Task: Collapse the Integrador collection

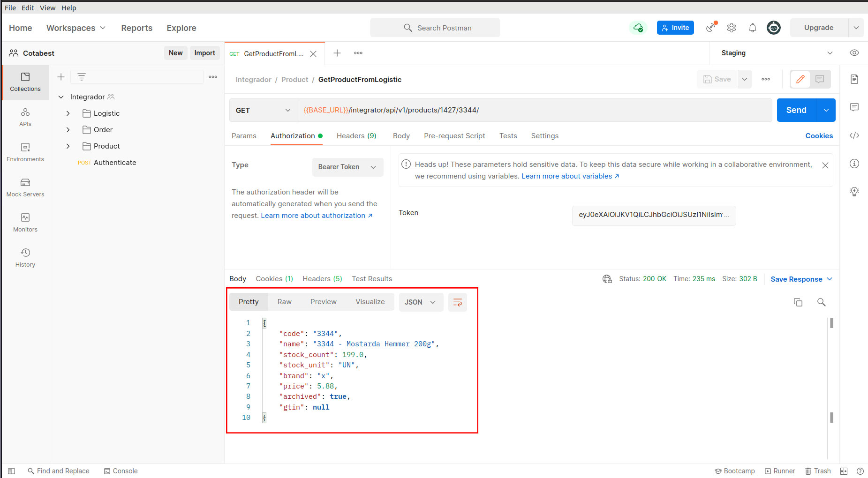Action: 61,97
